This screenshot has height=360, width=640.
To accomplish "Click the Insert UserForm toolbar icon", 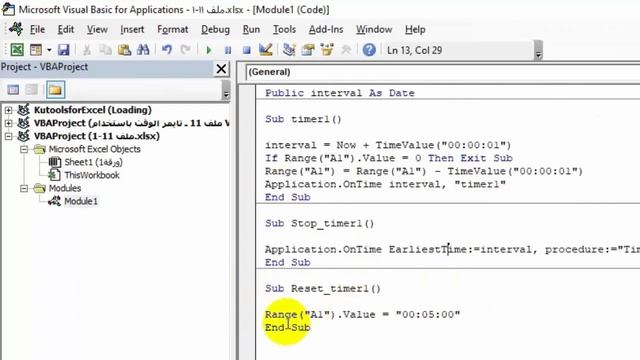I will (x=36, y=50).
